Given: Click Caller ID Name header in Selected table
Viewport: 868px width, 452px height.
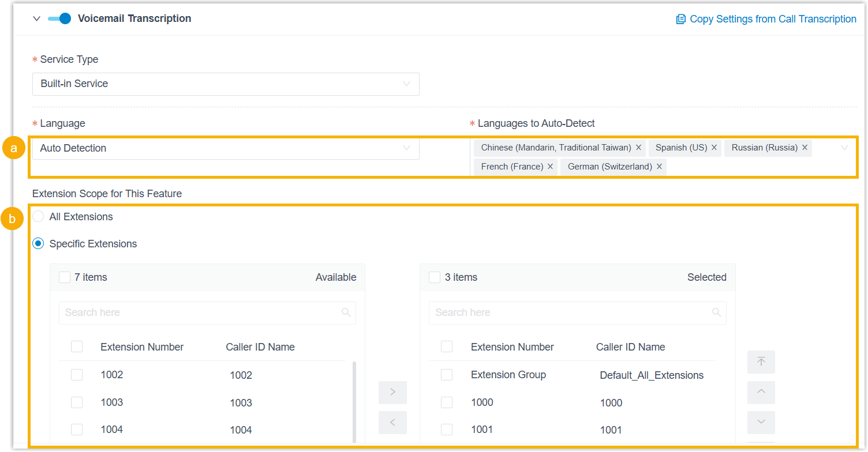Looking at the screenshot, I should click(x=631, y=347).
